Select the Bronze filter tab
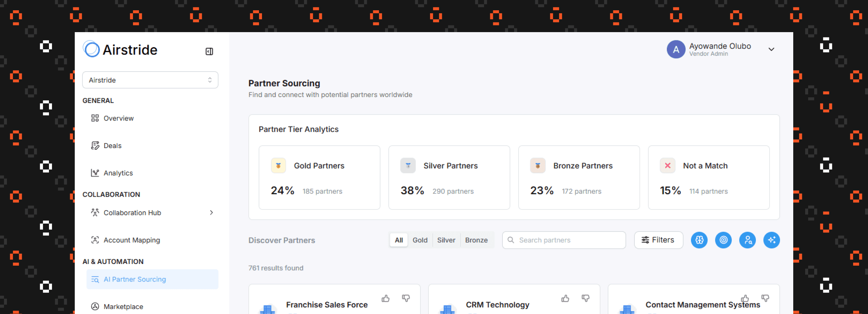868x314 pixels. 476,240
